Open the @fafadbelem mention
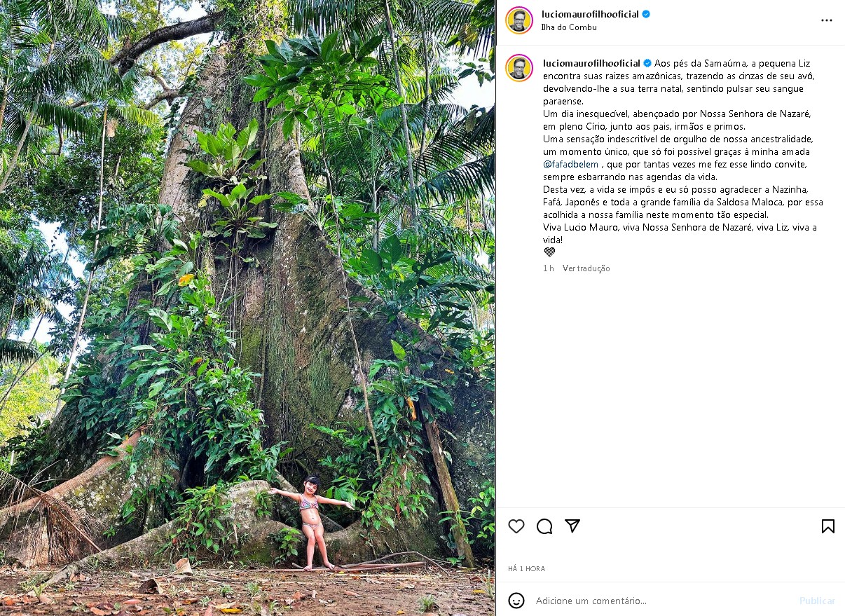The height and width of the screenshot is (616, 845). [x=570, y=164]
